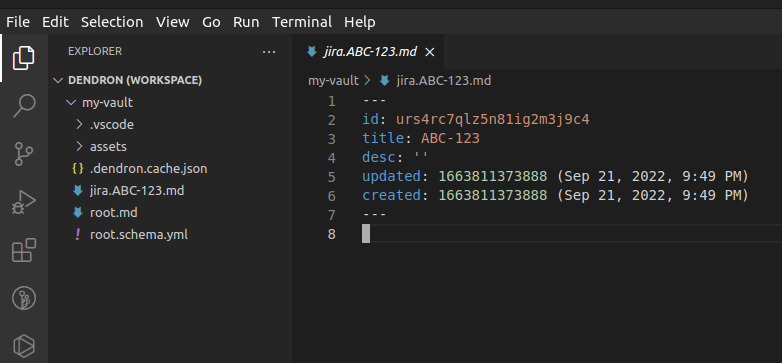This screenshot has width=782, height=363.
Task: Expand the .vscode folder
Action: [79, 125]
